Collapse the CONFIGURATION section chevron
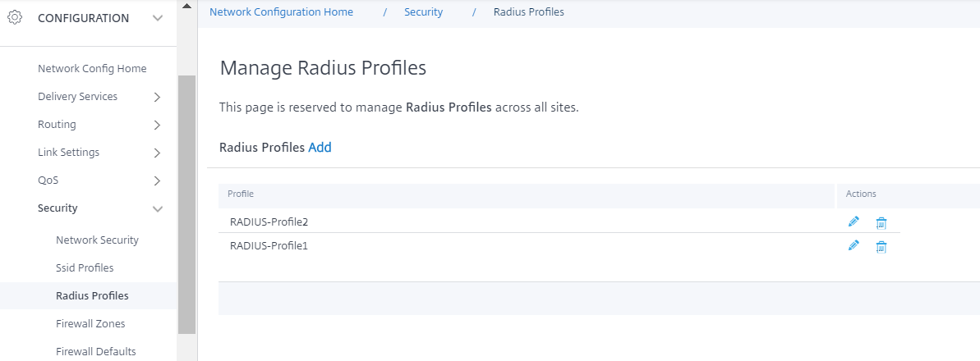The image size is (980, 361). (x=158, y=18)
